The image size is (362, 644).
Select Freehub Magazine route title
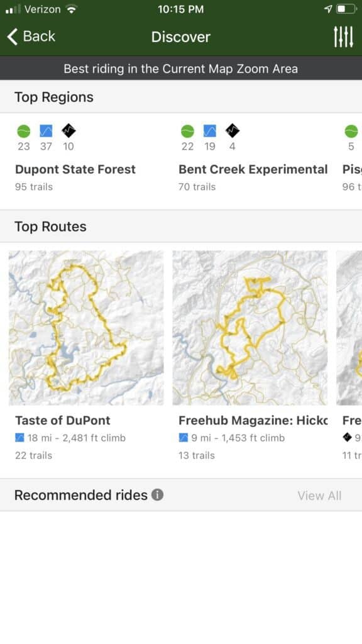tap(253, 420)
